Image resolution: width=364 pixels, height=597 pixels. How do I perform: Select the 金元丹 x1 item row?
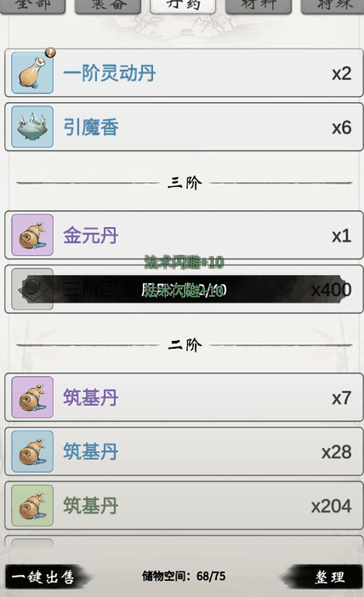[184, 235]
